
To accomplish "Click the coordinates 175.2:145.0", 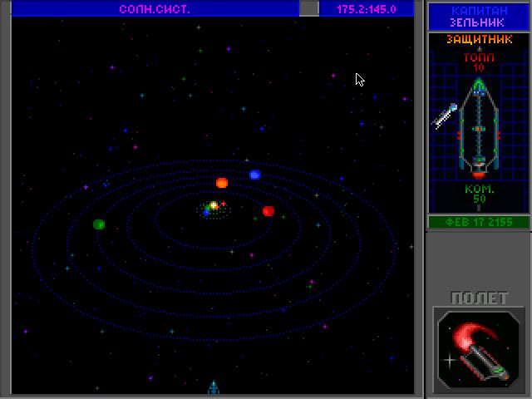I will [x=367, y=9].
